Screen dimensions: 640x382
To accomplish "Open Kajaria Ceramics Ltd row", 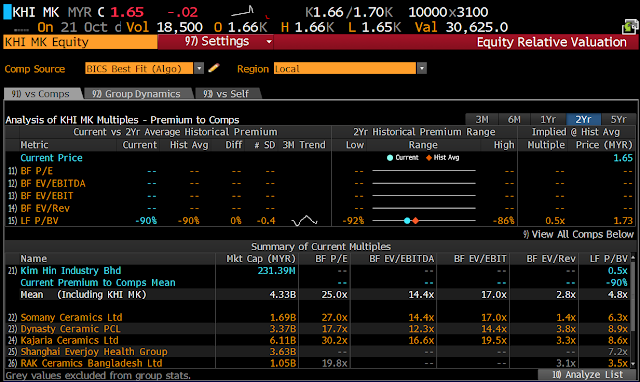I will pyautogui.click(x=318, y=340).
